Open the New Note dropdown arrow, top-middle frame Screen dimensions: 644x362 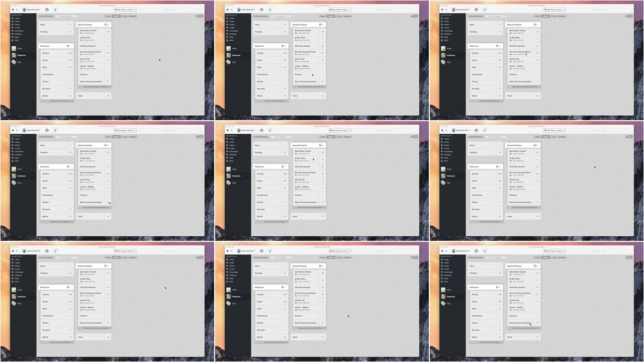[350, 10]
